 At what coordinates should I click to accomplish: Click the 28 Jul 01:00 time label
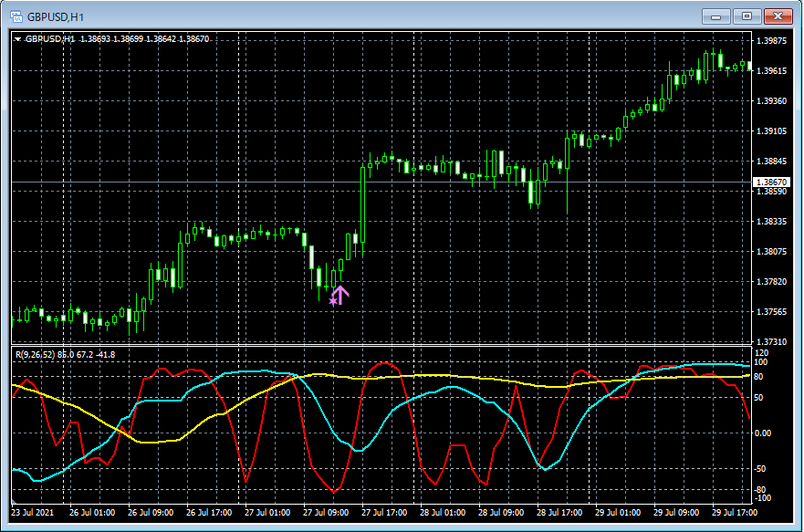pyautogui.click(x=443, y=513)
